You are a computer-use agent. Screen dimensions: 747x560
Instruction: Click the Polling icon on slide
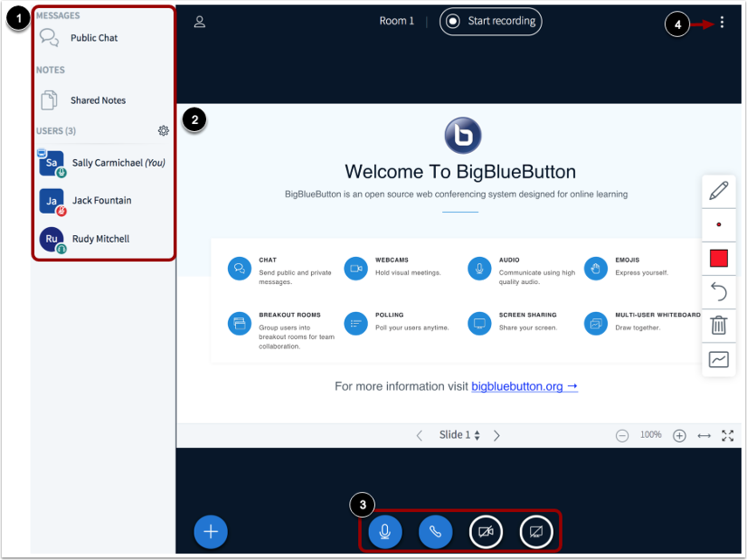pyautogui.click(x=356, y=324)
